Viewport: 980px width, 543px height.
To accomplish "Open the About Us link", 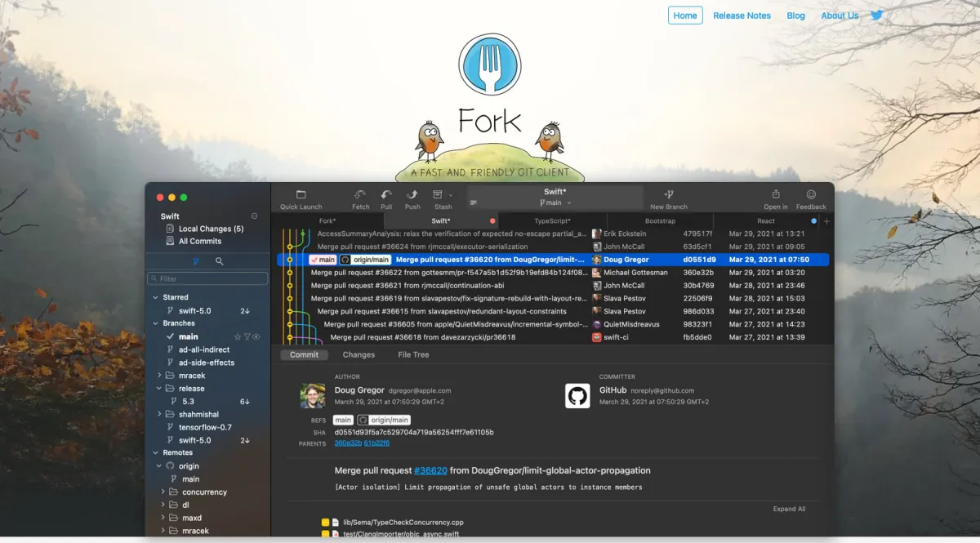I will coord(840,16).
